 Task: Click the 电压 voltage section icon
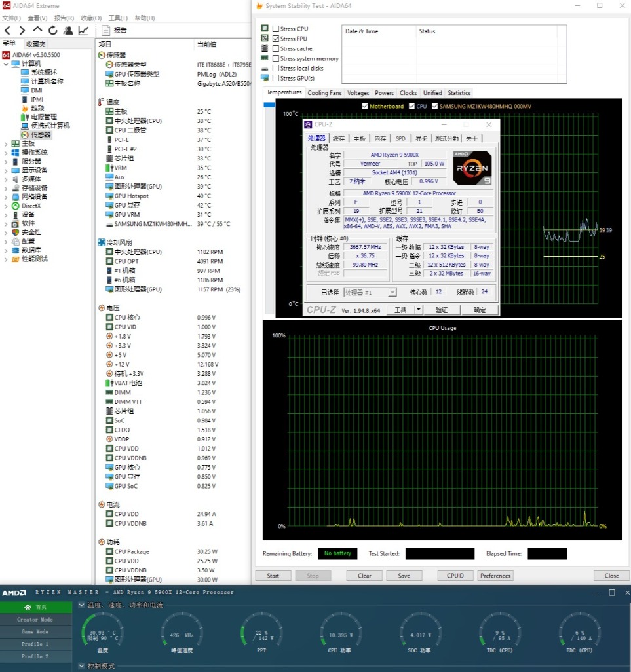click(102, 308)
